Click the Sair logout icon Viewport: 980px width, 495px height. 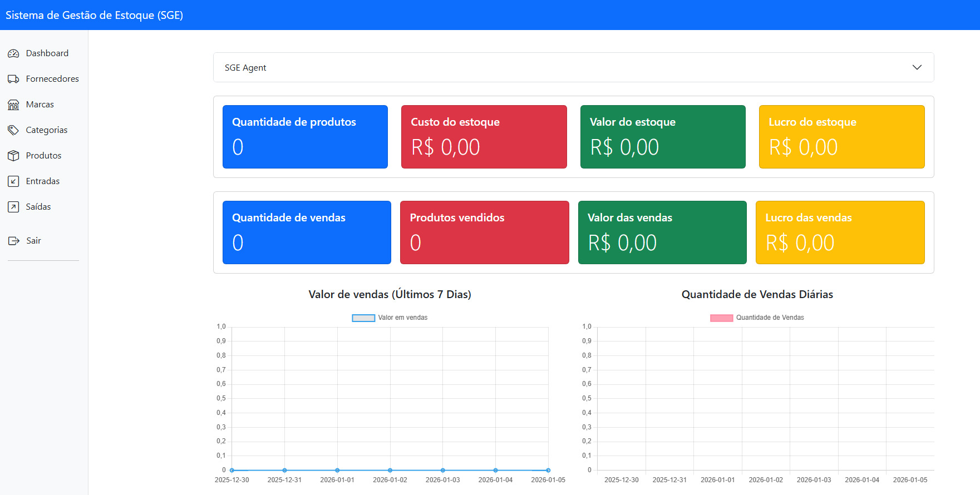coord(14,241)
